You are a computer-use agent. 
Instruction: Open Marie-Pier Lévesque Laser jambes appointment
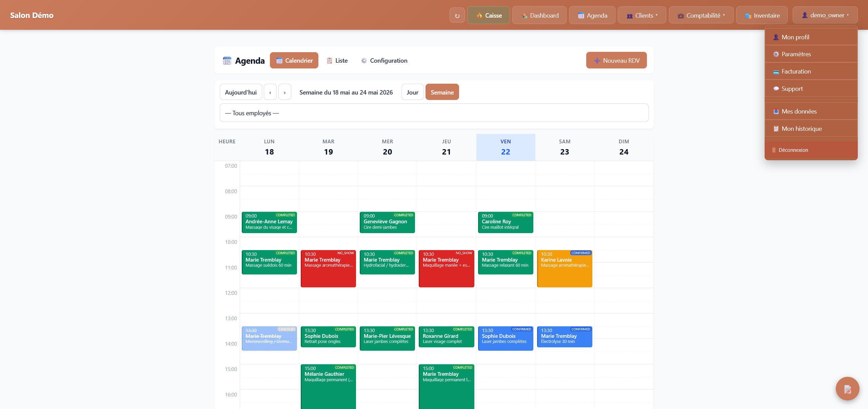387,338
